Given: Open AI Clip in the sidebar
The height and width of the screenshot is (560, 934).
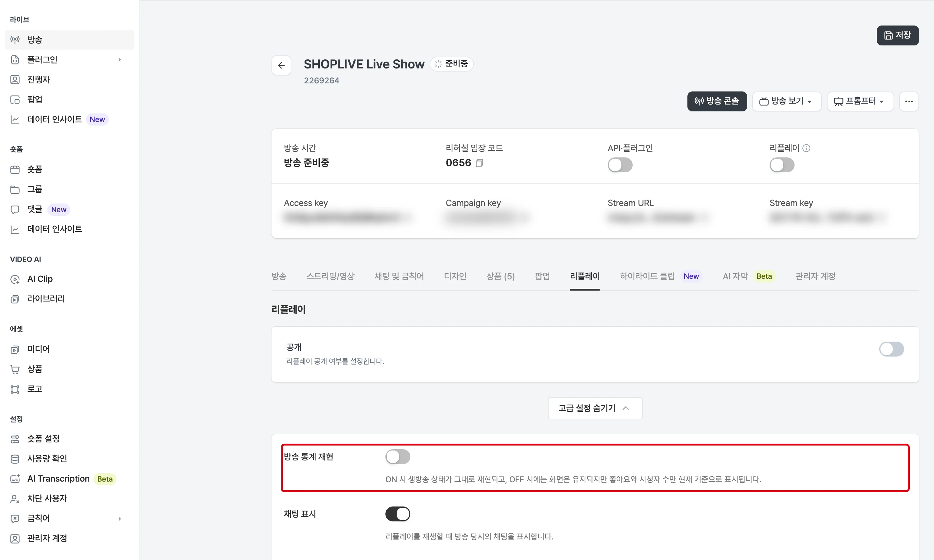Looking at the screenshot, I should coord(69,279).
